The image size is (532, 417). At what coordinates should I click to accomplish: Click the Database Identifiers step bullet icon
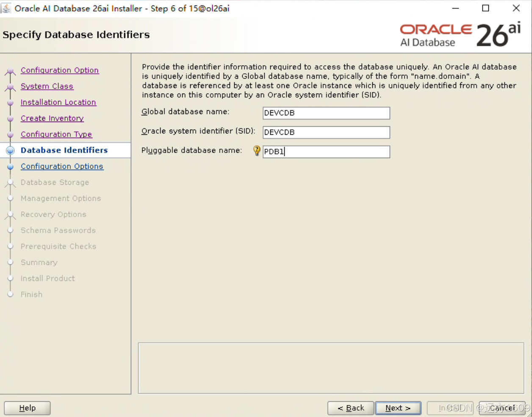pos(11,150)
